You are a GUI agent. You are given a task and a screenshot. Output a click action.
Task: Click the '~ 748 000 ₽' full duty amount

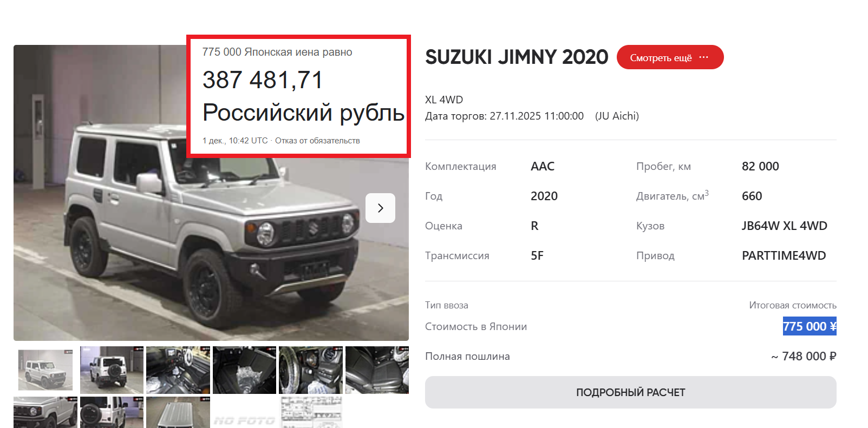tap(804, 356)
